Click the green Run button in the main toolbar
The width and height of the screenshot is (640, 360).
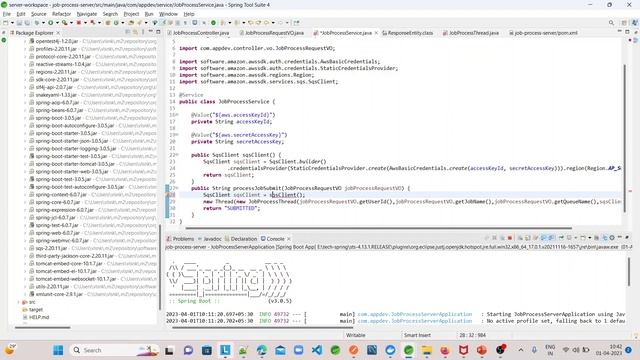tap(51, 23)
